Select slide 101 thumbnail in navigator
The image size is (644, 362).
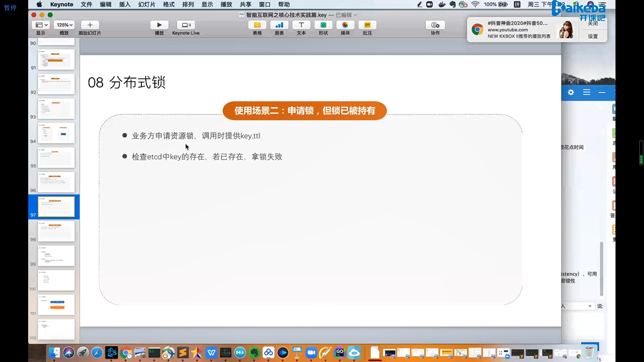pyautogui.click(x=56, y=305)
